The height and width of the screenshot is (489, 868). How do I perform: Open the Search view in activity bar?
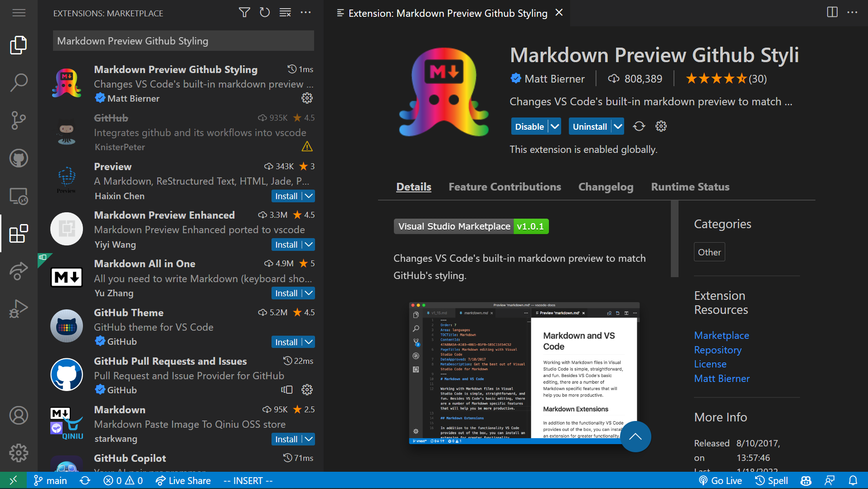click(x=19, y=83)
